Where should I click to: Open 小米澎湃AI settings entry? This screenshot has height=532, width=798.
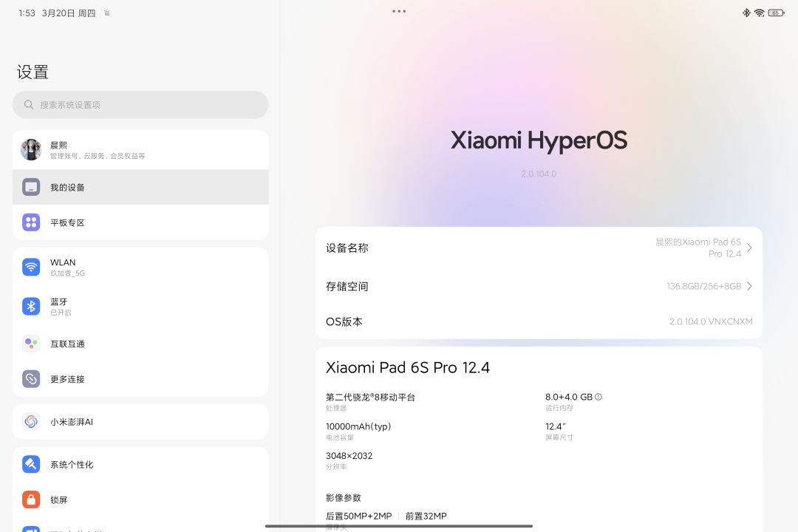140,421
